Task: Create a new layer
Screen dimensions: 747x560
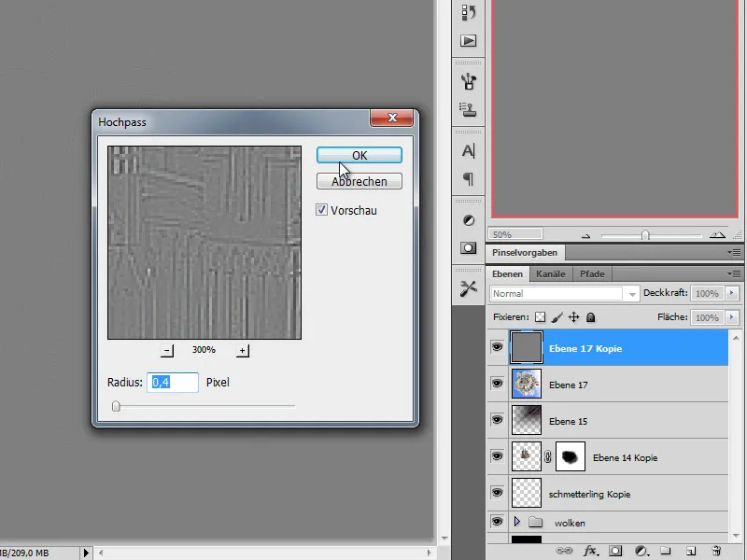Action: [x=691, y=551]
